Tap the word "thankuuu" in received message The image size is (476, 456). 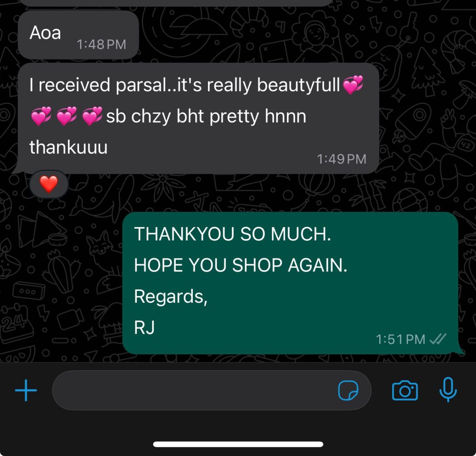[69, 147]
